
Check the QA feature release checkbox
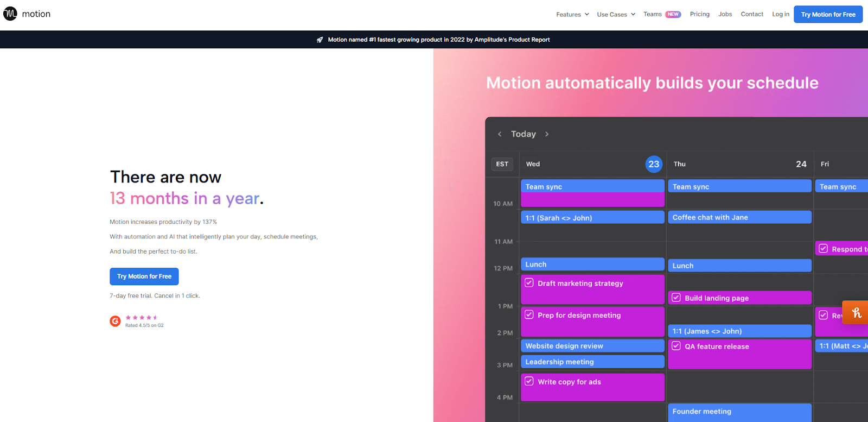[676, 346]
